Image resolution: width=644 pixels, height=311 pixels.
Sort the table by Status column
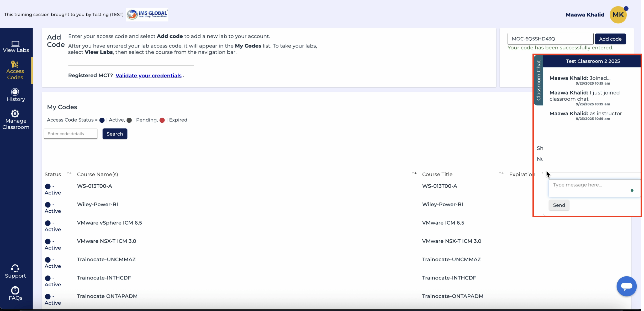point(69,173)
